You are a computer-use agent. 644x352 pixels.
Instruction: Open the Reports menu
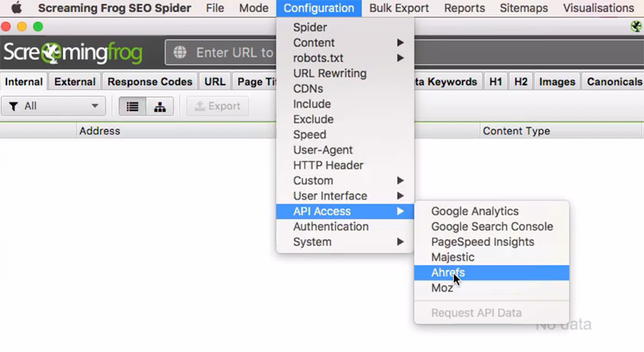pyautogui.click(x=464, y=8)
